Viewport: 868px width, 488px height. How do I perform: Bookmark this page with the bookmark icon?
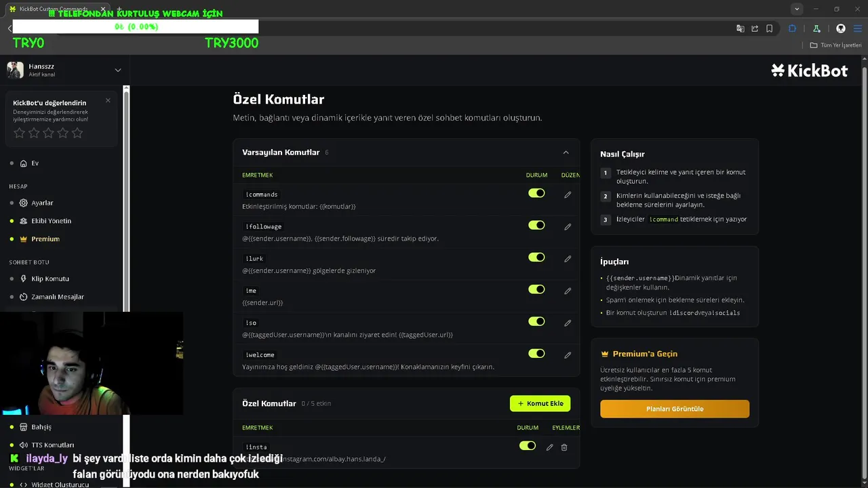(770, 28)
